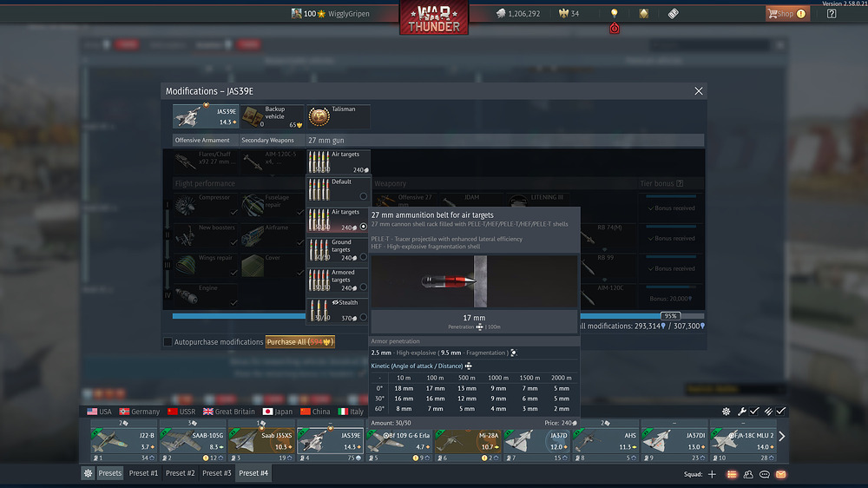Expand the Flares/Chaff offensive armament dropdown

206,162
